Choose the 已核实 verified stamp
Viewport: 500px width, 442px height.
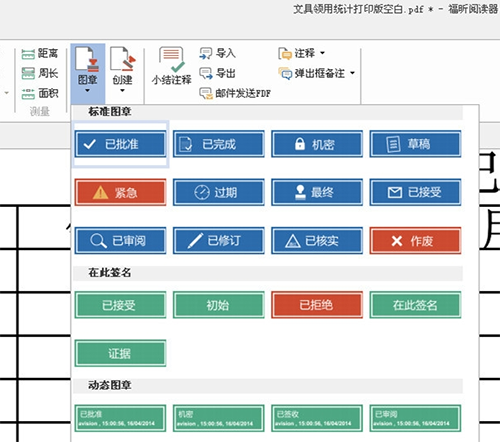(x=317, y=241)
